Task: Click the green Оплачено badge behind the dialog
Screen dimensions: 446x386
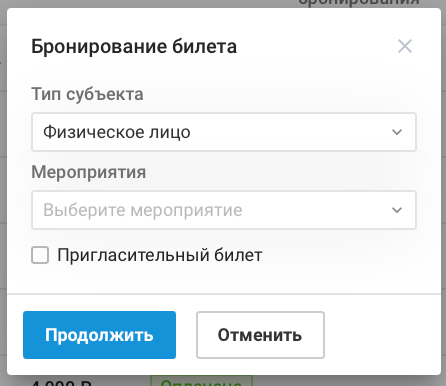Action: pos(201,381)
